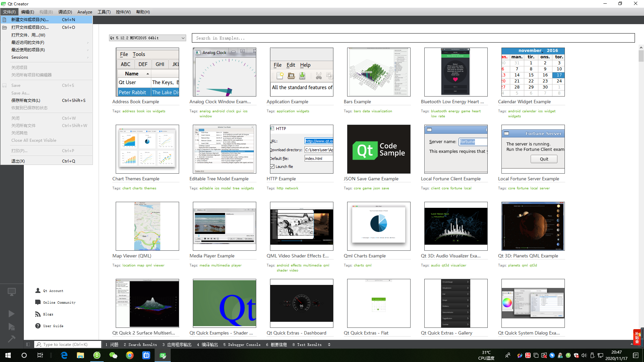The width and height of the screenshot is (644, 362).
Task: Expand the 最近使用的项目(R) submenu
Action: tap(47, 50)
